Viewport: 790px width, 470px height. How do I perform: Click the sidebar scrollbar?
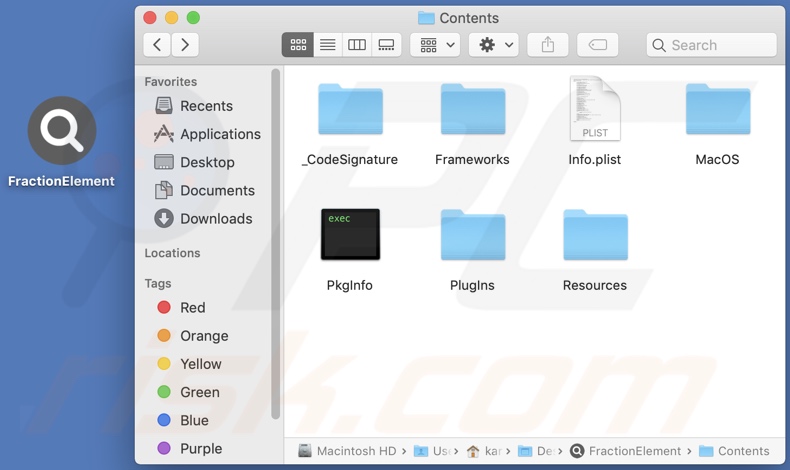pyautogui.click(x=275, y=244)
